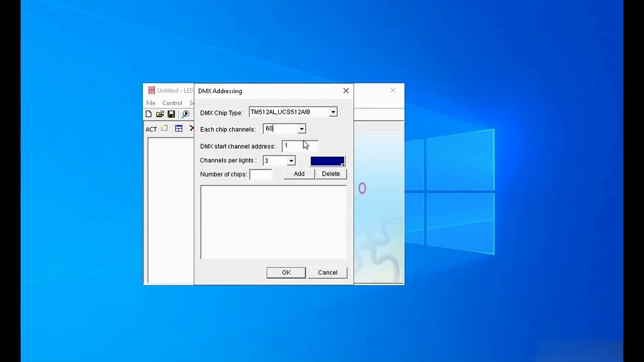Screen dimensions: 644x362
Task: Click the New file icon in main toolbar
Action: click(x=148, y=115)
